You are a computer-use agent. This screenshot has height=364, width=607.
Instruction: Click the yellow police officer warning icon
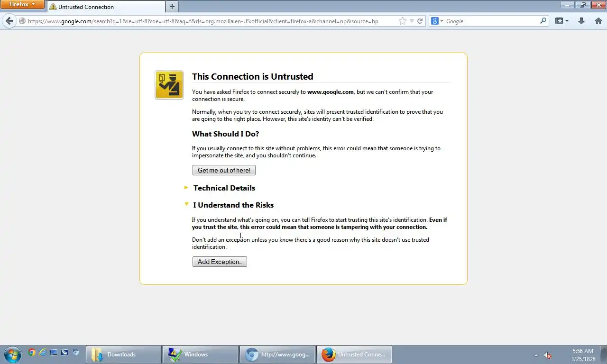(169, 85)
